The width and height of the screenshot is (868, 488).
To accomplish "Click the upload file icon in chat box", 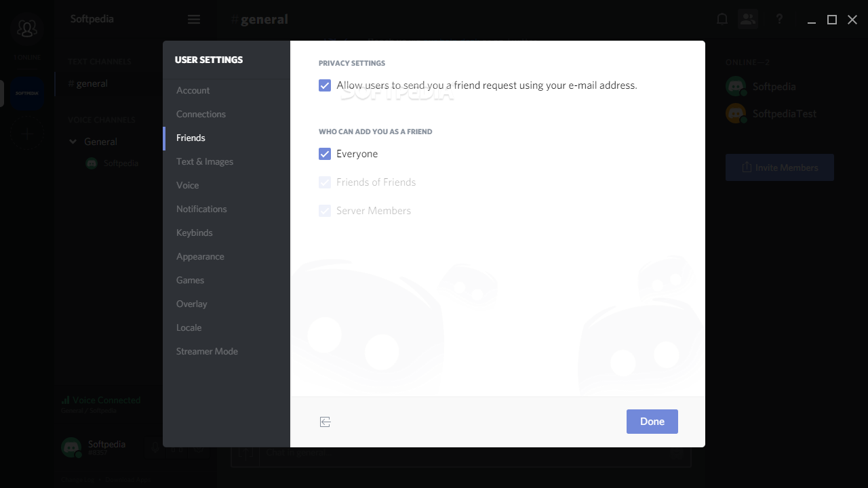I will pos(245,453).
